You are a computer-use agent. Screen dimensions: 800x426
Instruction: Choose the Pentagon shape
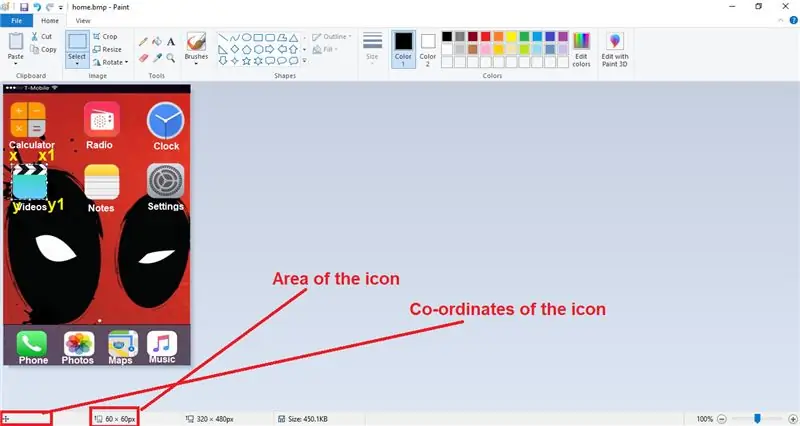[246, 49]
